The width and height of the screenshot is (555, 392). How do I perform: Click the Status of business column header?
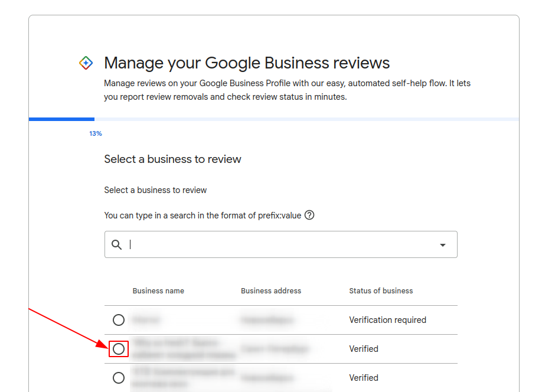(x=381, y=291)
